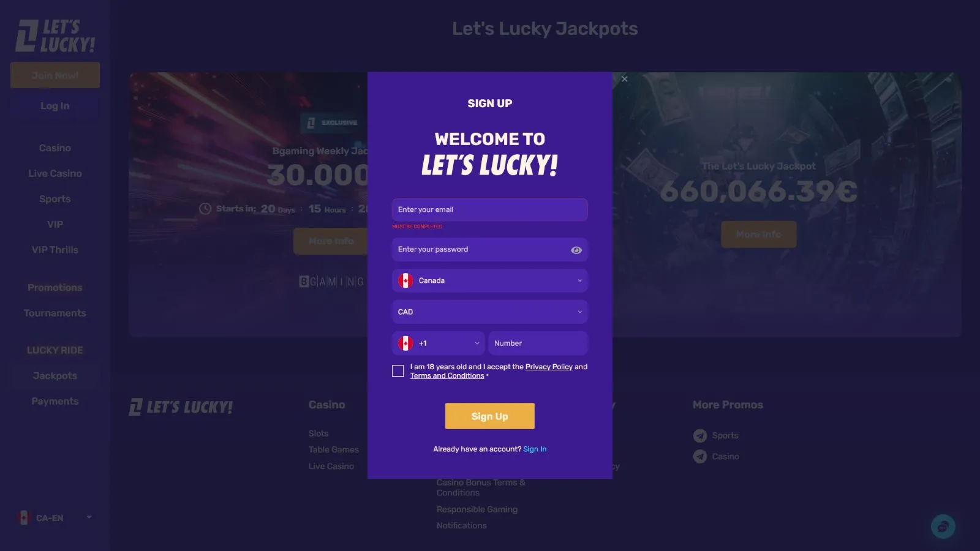Open Tournaments in the sidebar menu
Screen dimensions: 980x551
(55, 313)
